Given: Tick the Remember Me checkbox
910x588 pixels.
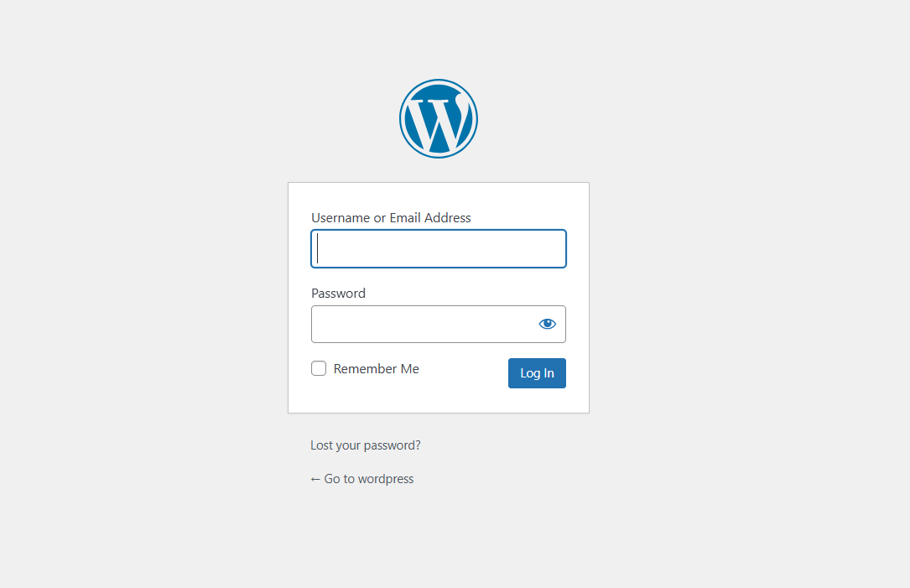Looking at the screenshot, I should (319, 368).
